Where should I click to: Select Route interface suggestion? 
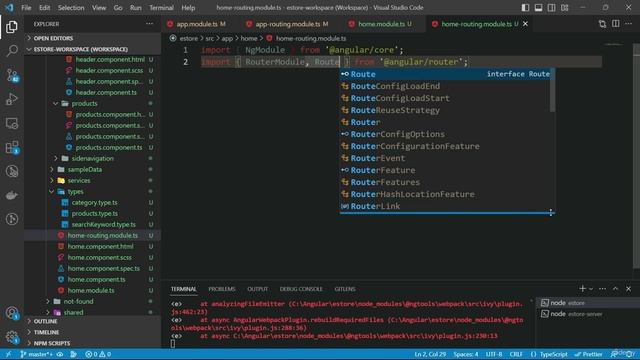click(445, 74)
